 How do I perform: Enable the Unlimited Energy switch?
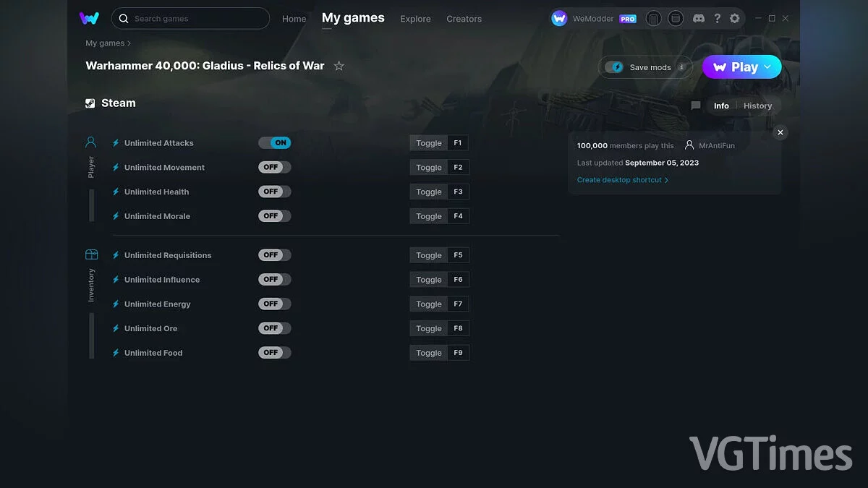pos(275,304)
